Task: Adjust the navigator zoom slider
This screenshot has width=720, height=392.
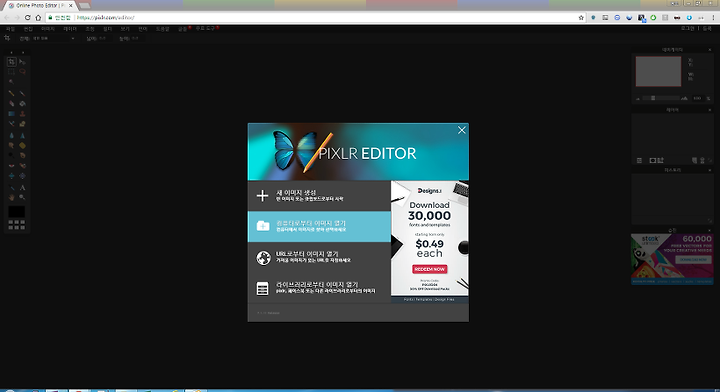Action: click(x=653, y=98)
